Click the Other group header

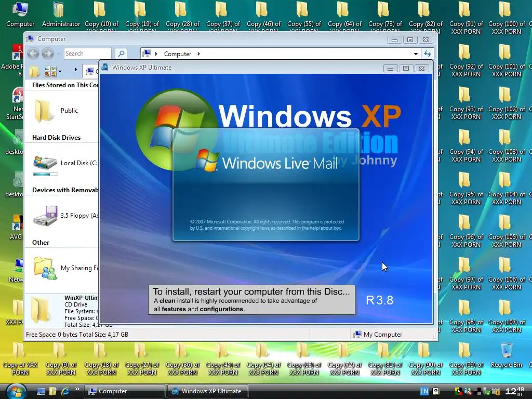[x=41, y=243]
